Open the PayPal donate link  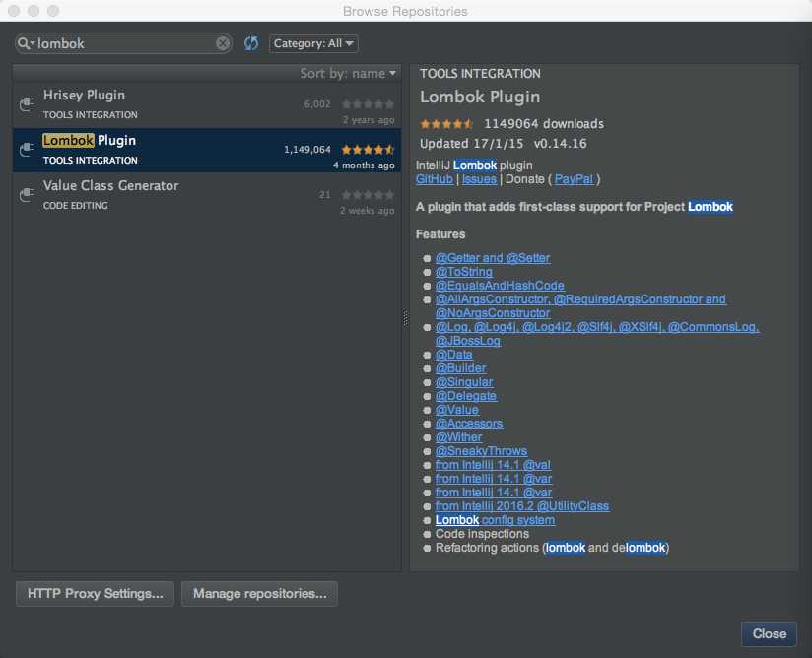tap(574, 179)
